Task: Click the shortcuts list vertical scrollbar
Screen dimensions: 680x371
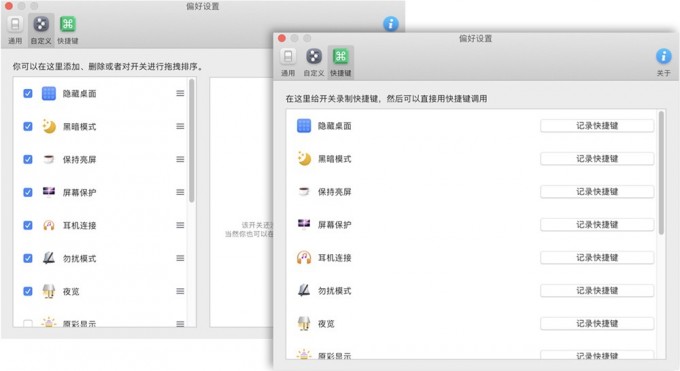Action: click(661, 173)
